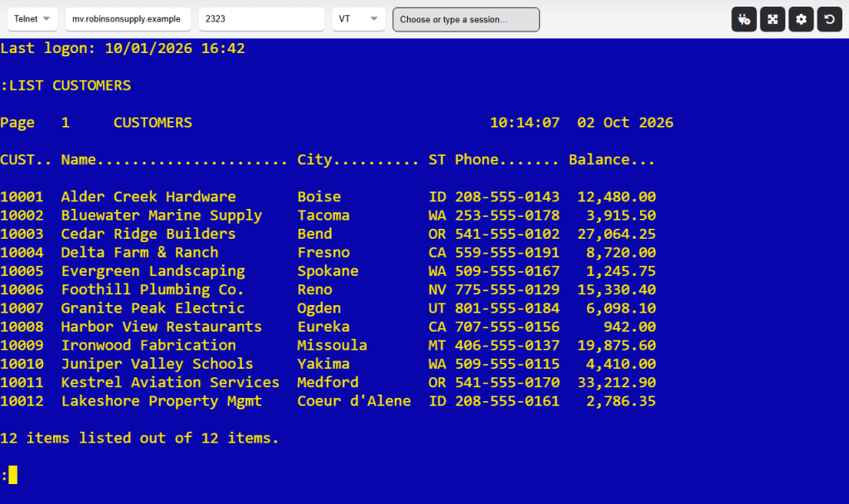The width and height of the screenshot is (849, 504).
Task: Click the city 'Tacoma'
Action: point(323,216)
